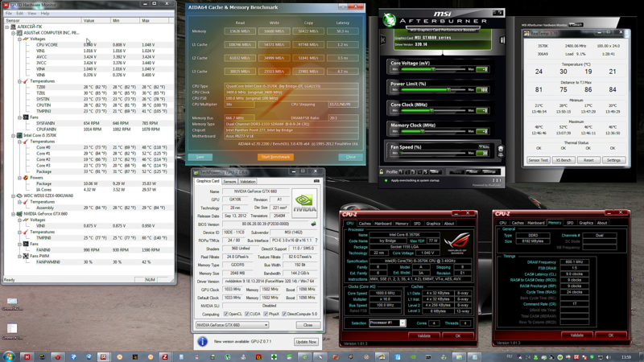Click the Afterburner left side 'K' icon
The image size is (644, 362).
click(x=383, y=39)
